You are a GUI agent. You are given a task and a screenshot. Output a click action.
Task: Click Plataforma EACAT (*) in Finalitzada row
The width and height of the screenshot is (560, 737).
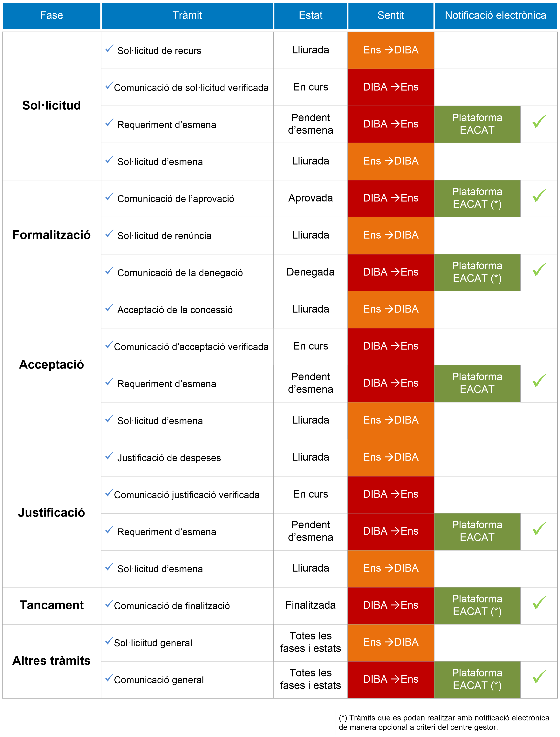477,605
